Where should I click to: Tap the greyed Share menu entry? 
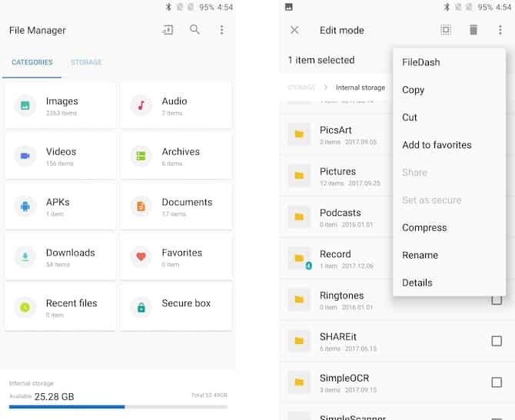coord(414,173)
